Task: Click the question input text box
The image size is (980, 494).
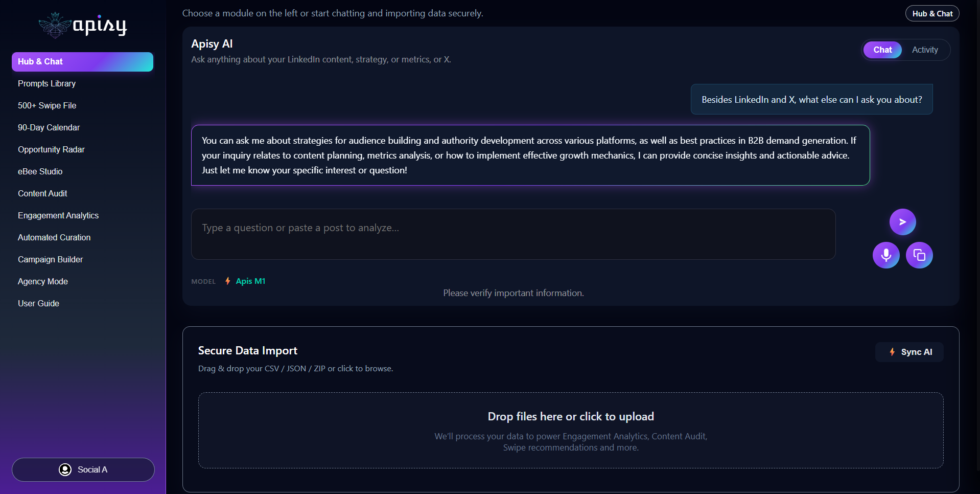Action: 513,234
